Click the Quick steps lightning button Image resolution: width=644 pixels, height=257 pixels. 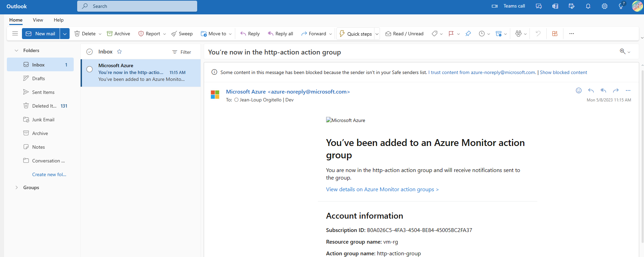356,34
